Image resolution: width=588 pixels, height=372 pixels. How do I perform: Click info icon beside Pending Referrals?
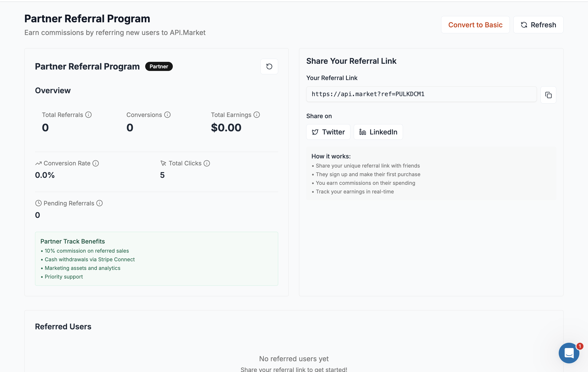click(99, 203)
